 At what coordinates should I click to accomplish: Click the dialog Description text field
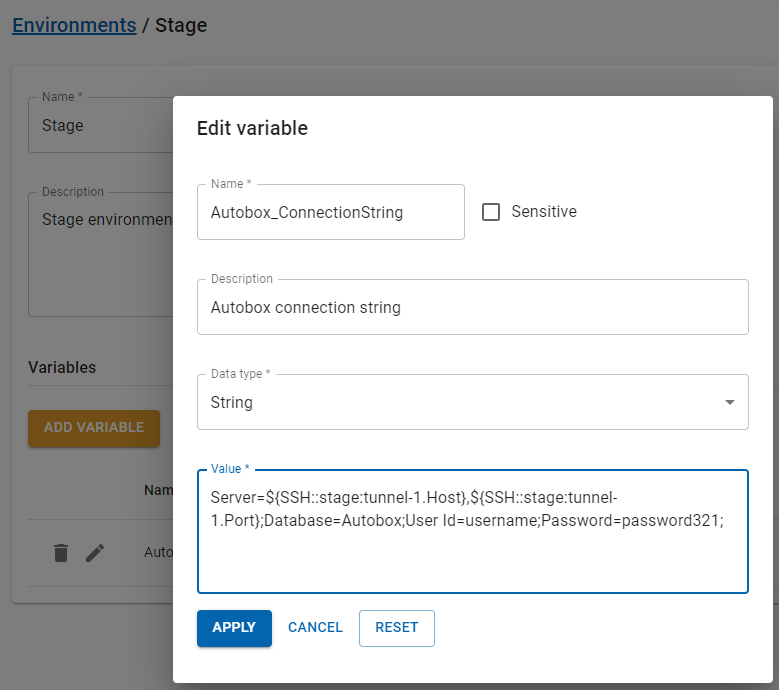[x=472, y=308]
